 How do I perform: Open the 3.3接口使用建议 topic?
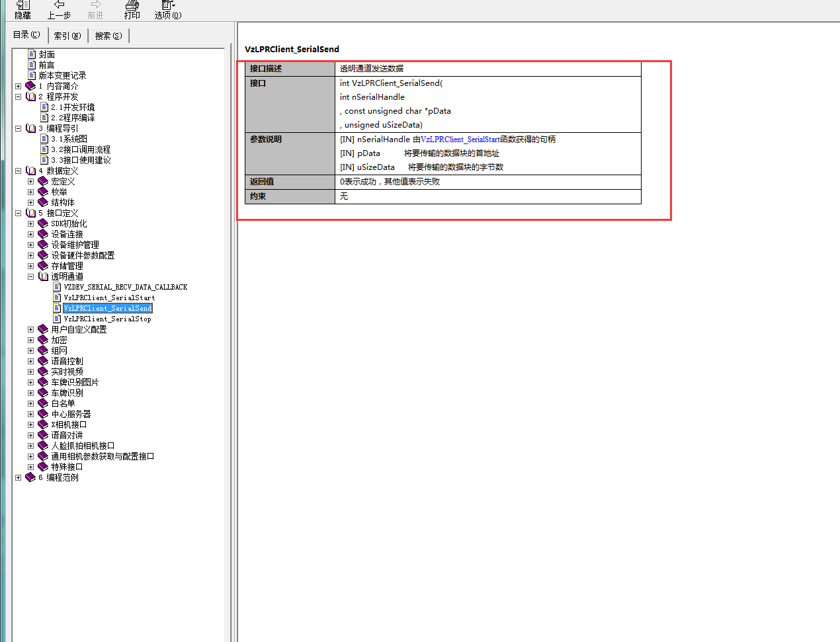pyautogui.click(x=81, y=160)
